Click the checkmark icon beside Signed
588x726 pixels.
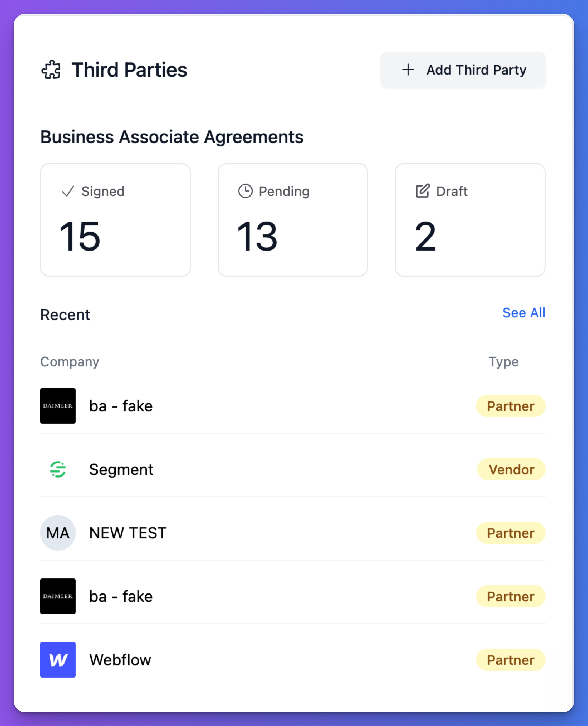(x=68, y=191)
